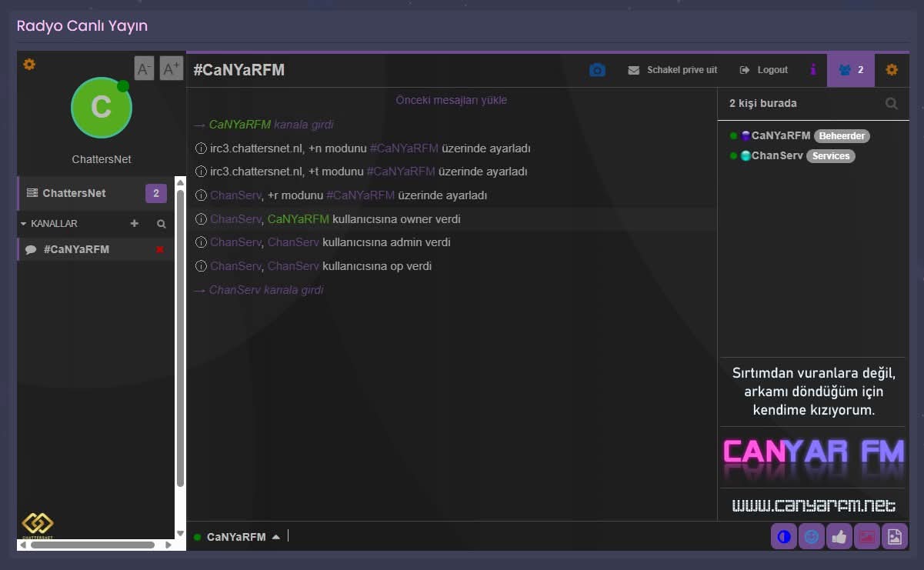Open the orange gear above the avatar

[x=29, y=65]
